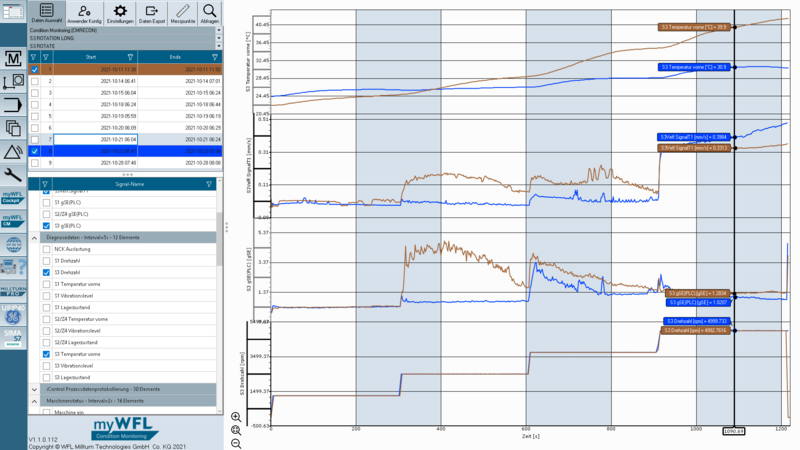Open the wrench tool in sidebar
Viewport: 800px width, 450px height.
13,175
